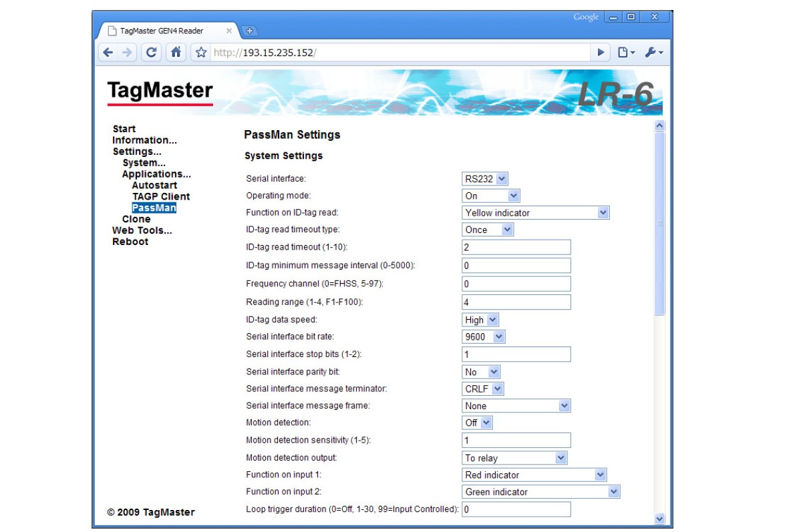Open the Function on ID-tag read dropdown
The height and width of the screenshot is (532, 803).
(x=536, y=213)
